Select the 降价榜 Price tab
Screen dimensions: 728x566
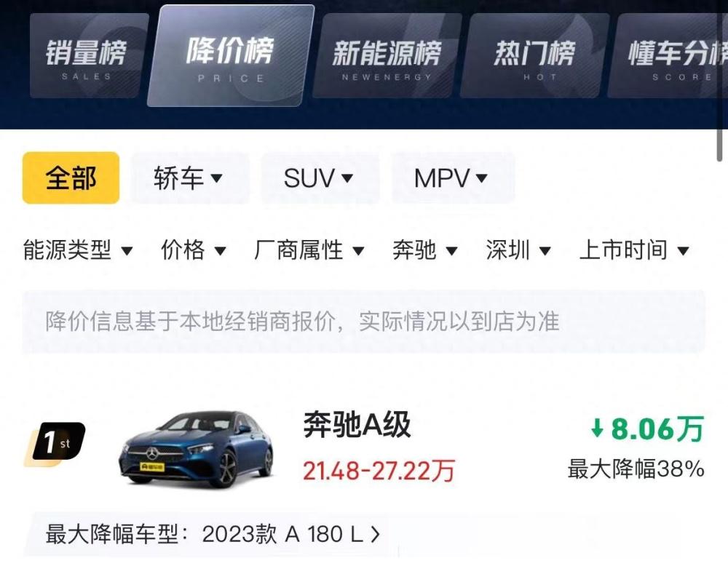point(230,56)
